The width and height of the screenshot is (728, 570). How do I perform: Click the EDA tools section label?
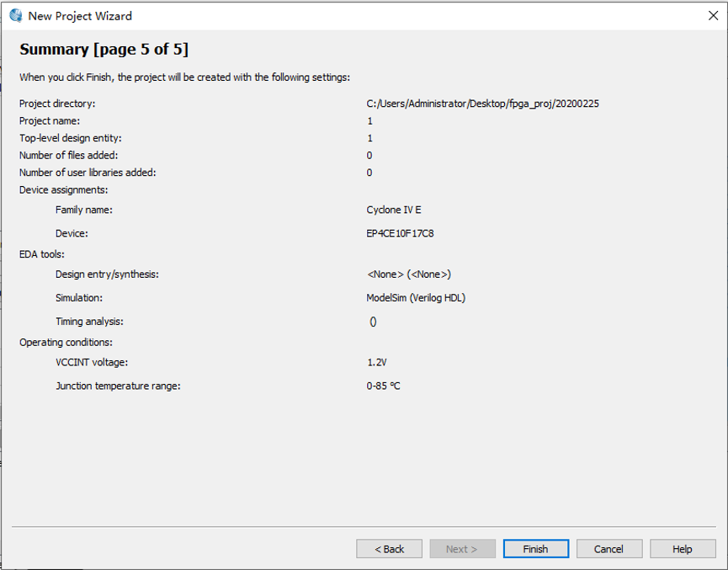pos(42,253)
